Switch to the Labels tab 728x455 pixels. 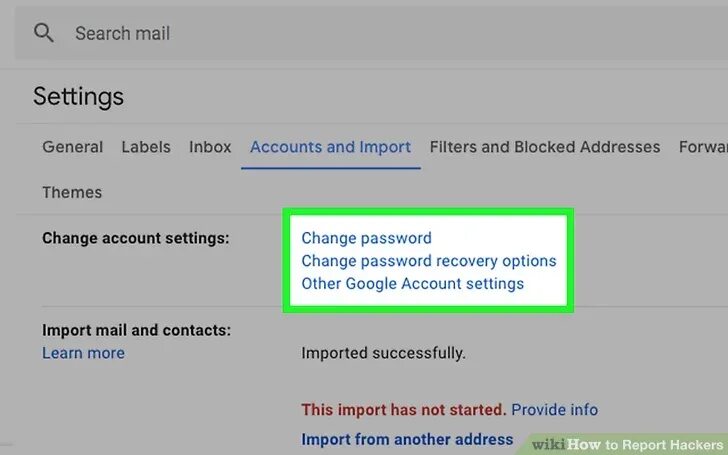point(146,147)
